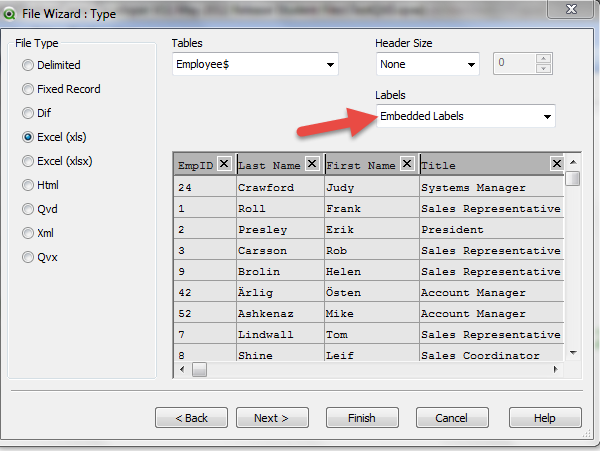Click the Systems Manager cell
Viewport: 600px width, 451px height.
(x=492, y=187)
